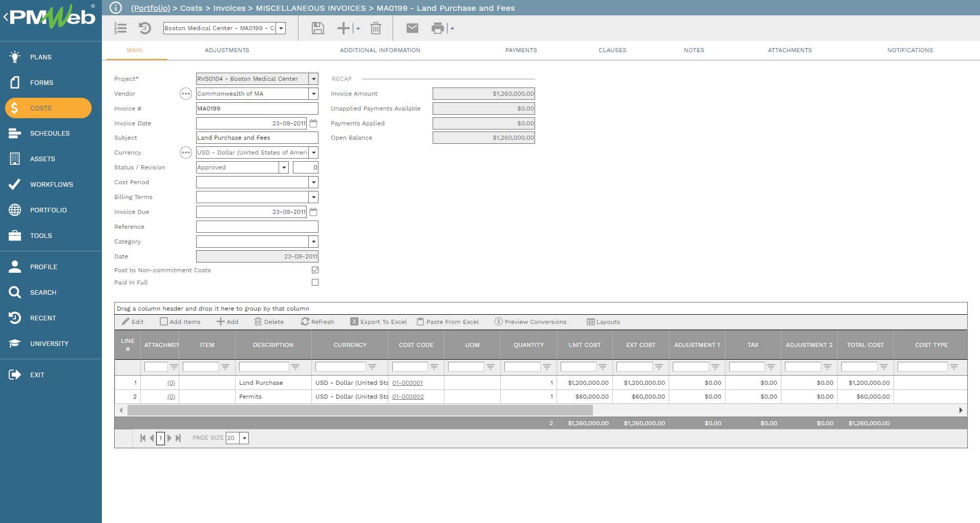Print the invoice using printer icon
Screen dimensions: 980x523
point(438,28)
